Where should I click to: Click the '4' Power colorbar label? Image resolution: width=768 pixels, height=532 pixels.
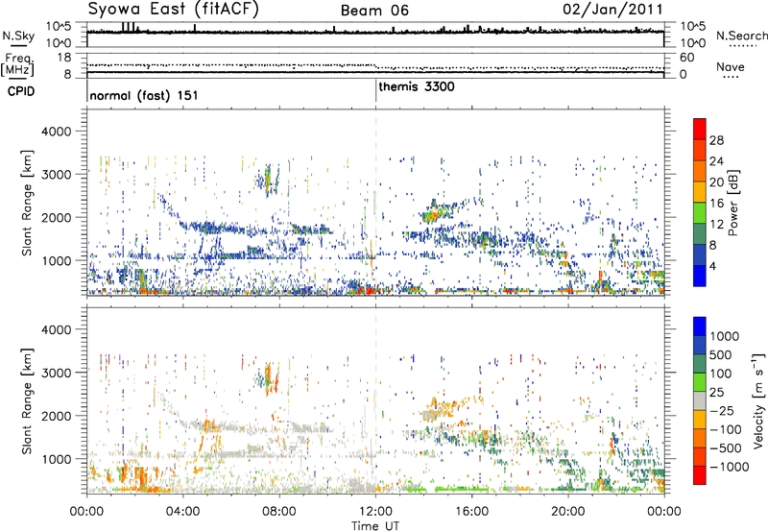712,266
